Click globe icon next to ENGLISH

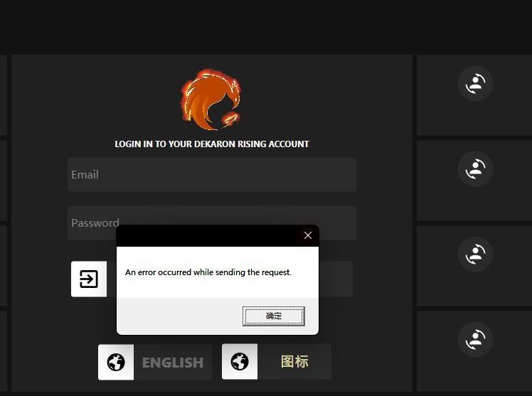[116, 362]
